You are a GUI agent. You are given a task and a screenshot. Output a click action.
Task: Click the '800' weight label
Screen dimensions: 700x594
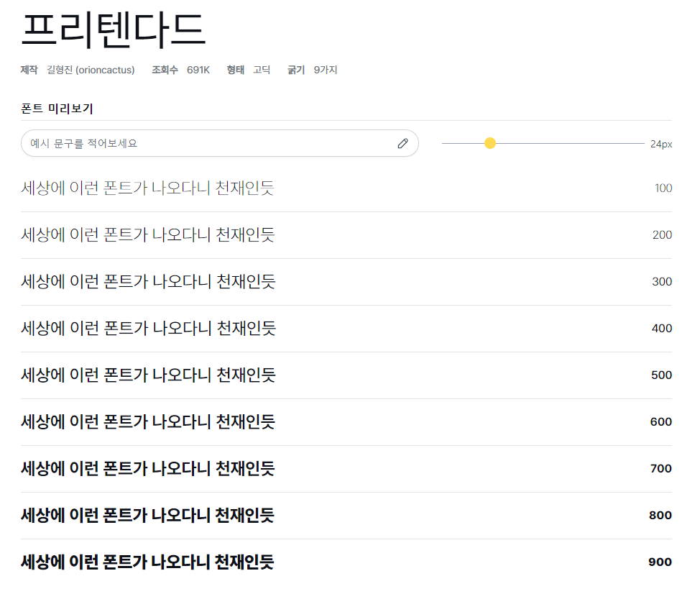pos(660,516)
